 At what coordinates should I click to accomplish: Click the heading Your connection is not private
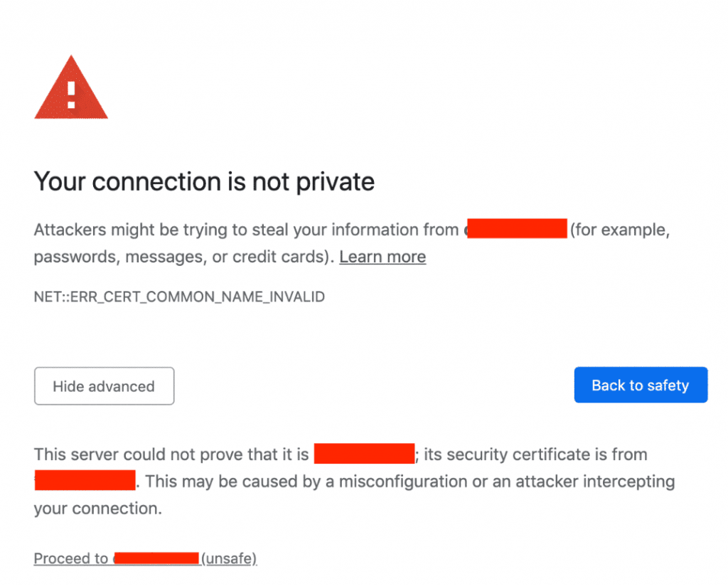click(x=203, y=182)
